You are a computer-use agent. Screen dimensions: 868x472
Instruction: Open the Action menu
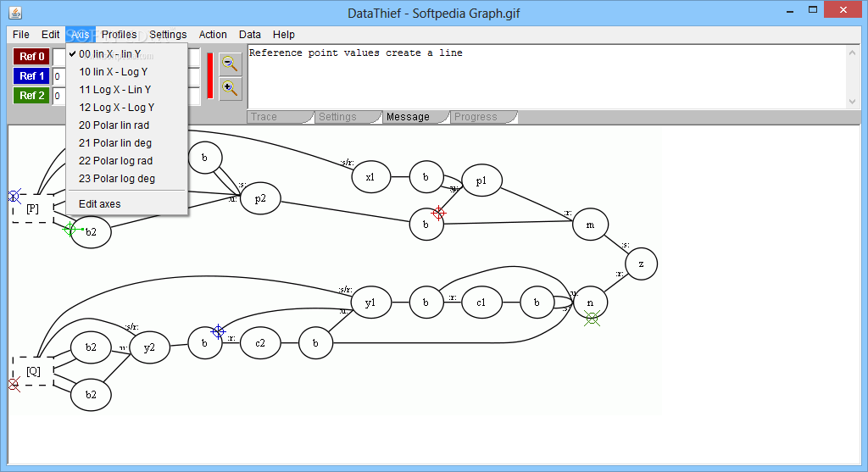[x=213, y=34]
